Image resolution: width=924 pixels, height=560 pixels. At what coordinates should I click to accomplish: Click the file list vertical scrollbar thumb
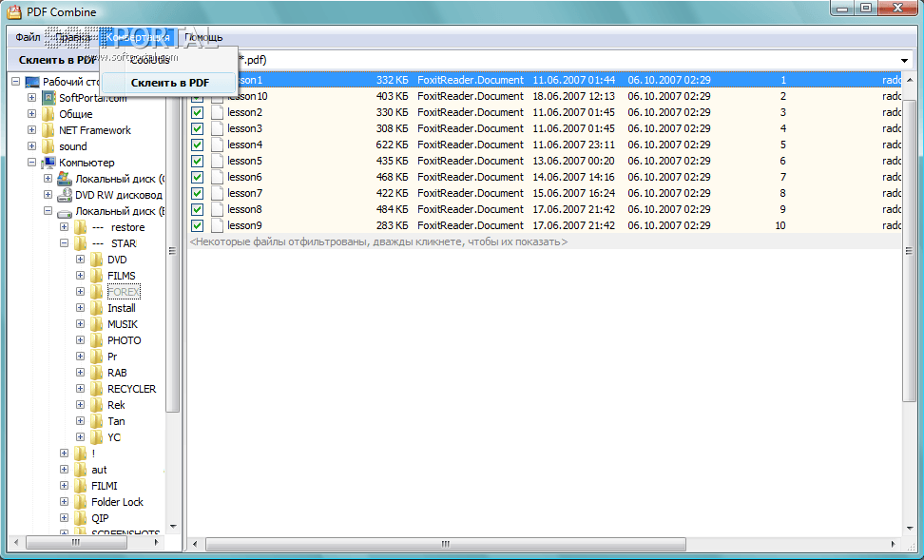click(x=910, y=251)
